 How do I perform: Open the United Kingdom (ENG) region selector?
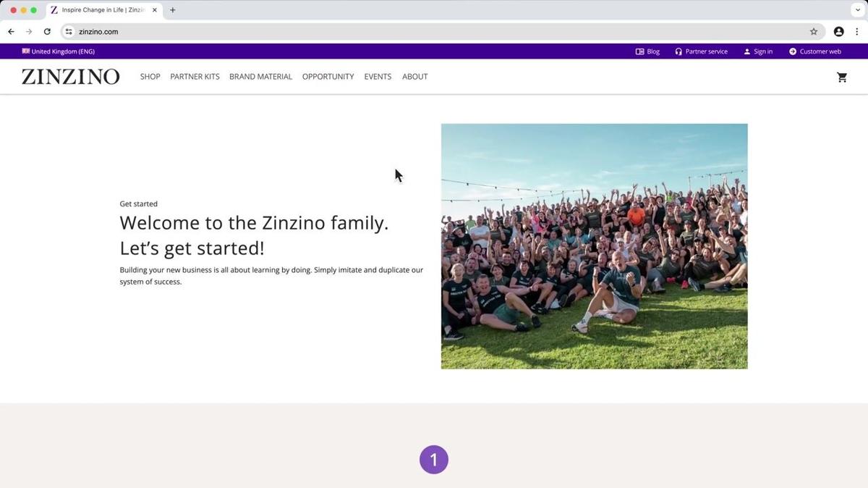pyautogui.click(x=58, y=51)
